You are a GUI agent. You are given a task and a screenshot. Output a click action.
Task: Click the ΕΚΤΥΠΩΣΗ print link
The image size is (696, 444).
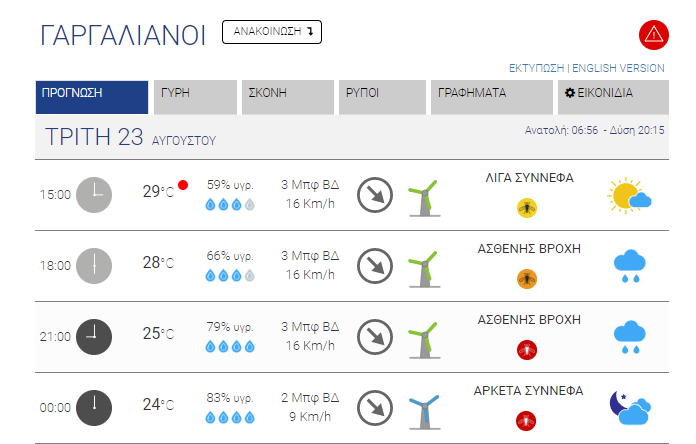[x=536, y=68]
